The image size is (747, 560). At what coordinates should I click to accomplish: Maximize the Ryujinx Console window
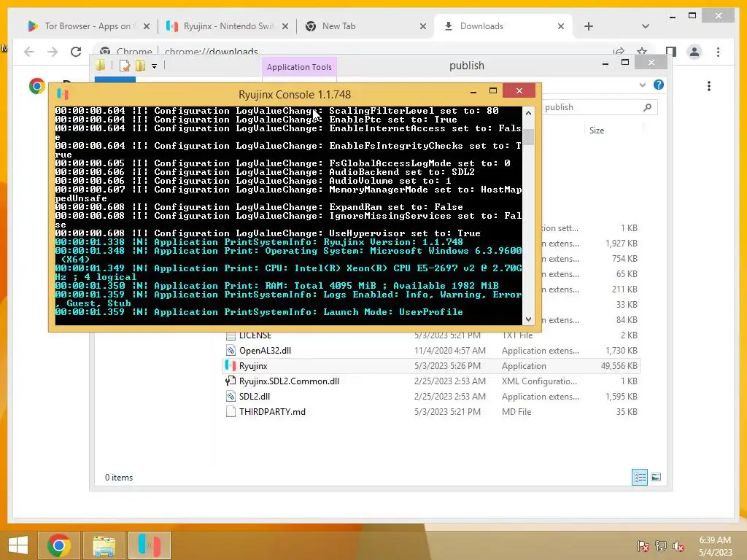pyautogui.click(x=493, y=91)
